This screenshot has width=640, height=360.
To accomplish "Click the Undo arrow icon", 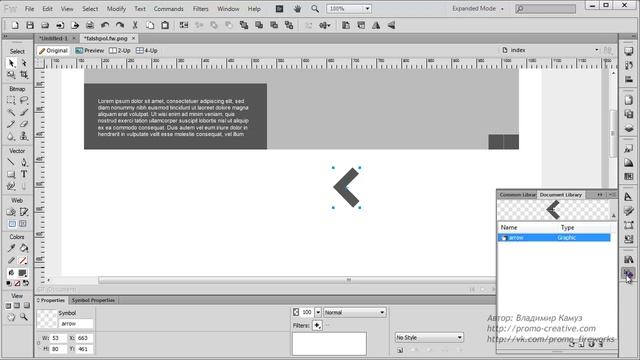I will pos(105,25).
